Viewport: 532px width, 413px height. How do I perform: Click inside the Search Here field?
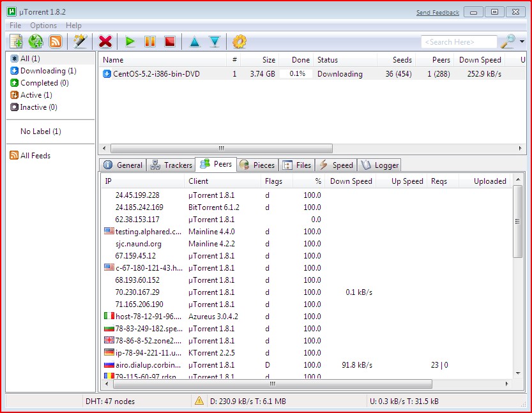tap(458, 41)
